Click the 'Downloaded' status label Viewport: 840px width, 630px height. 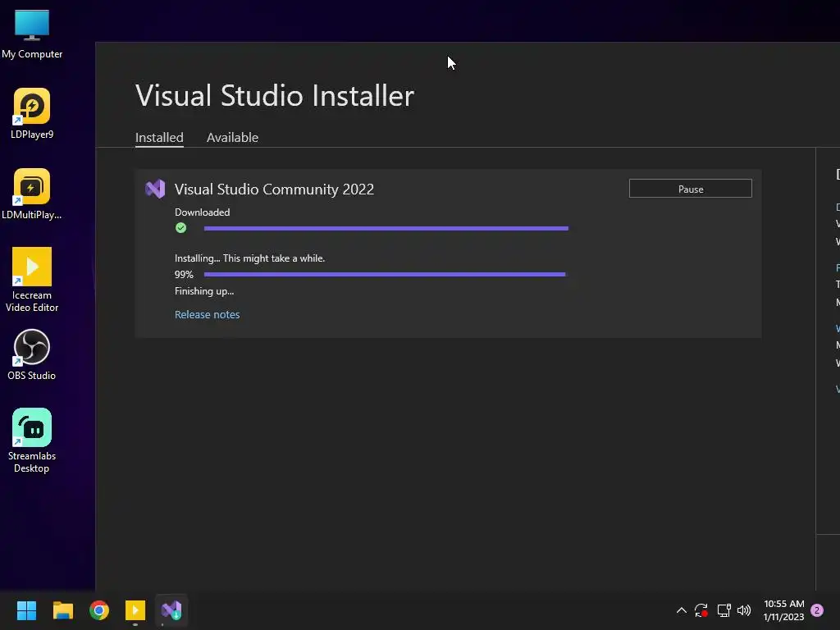(202, 212)
